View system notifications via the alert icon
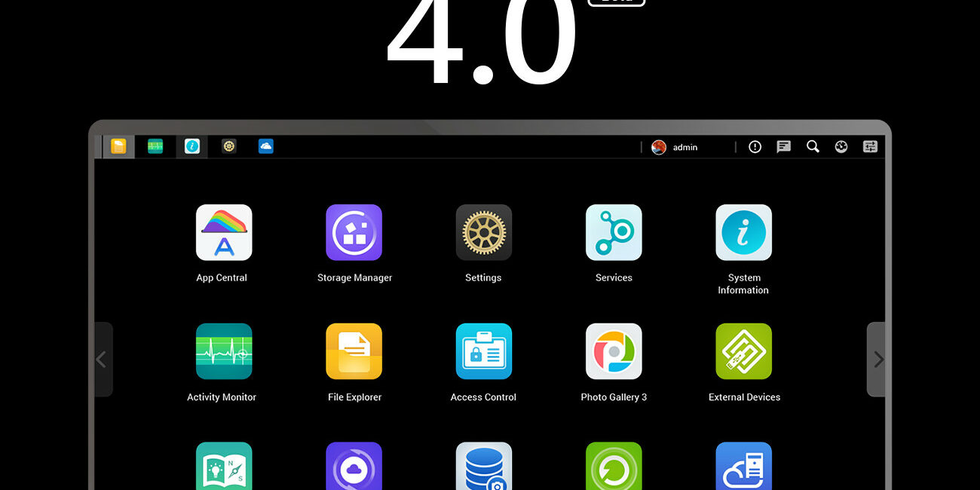Viewport: 980px width, 490px height. (755, 146)
